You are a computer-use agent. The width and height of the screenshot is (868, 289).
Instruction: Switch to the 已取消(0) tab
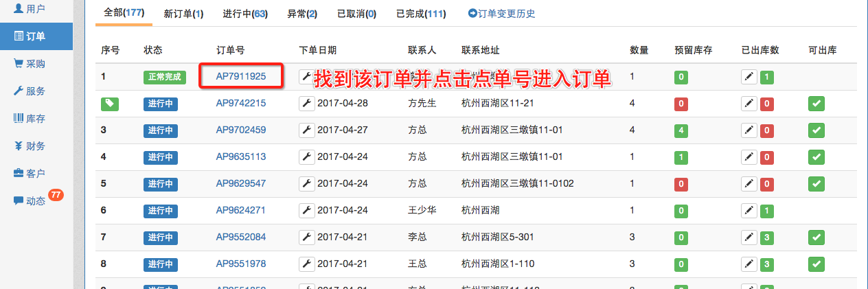[x=357, y=14]
